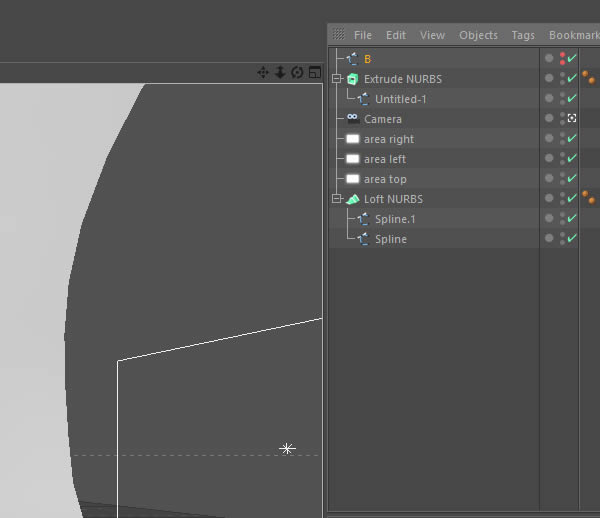Select the viewport move camera icon
Image resolution: width=600 pixels, height=518 pixels.
[x=263, y=72]
